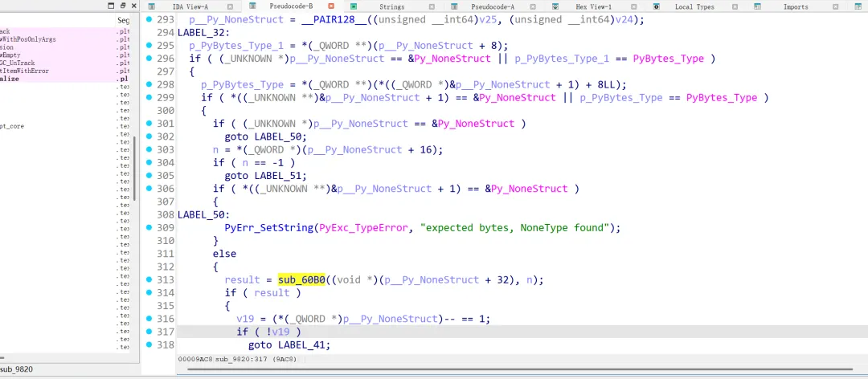Screen dimensions: 868x379
Task: Open the Imports tab
Action: pos(796,6)
